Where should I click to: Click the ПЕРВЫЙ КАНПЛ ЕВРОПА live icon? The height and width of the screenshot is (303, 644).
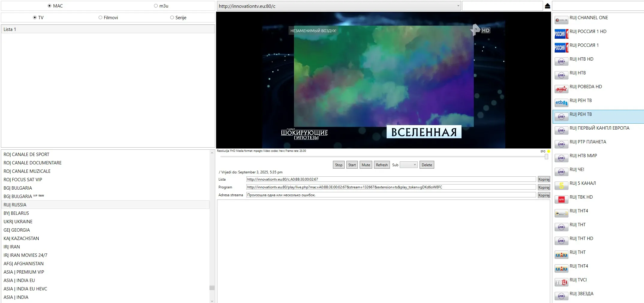coord(561,130)
